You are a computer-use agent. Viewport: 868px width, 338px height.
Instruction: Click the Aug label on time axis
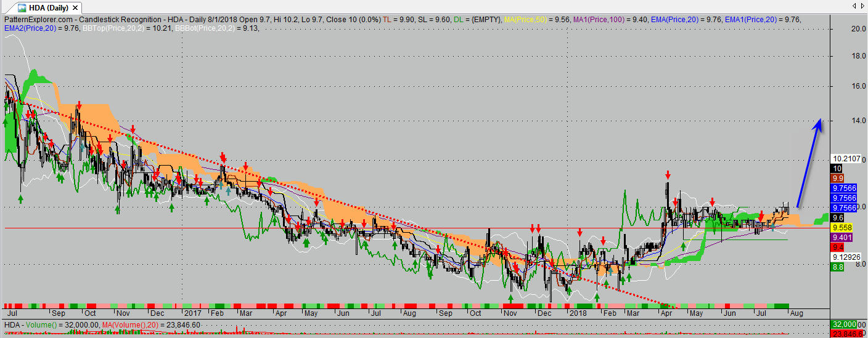tap(797, 313)
